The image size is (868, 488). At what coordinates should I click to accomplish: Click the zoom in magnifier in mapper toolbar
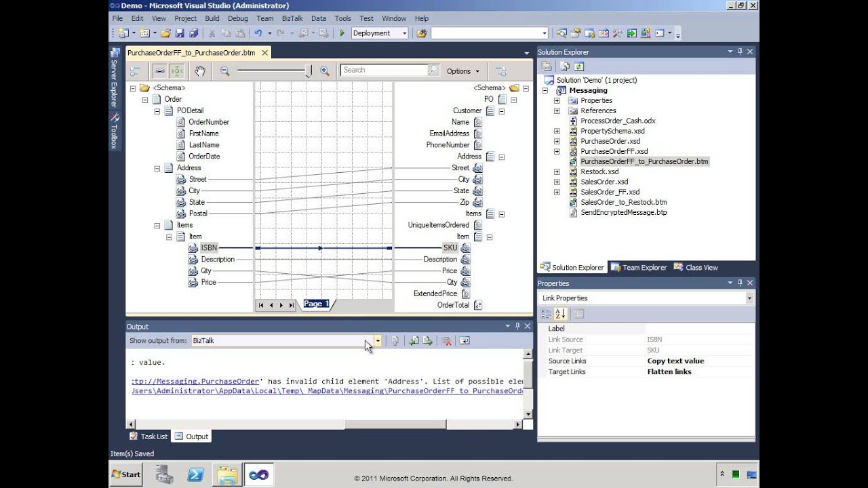tap(324, 70)
